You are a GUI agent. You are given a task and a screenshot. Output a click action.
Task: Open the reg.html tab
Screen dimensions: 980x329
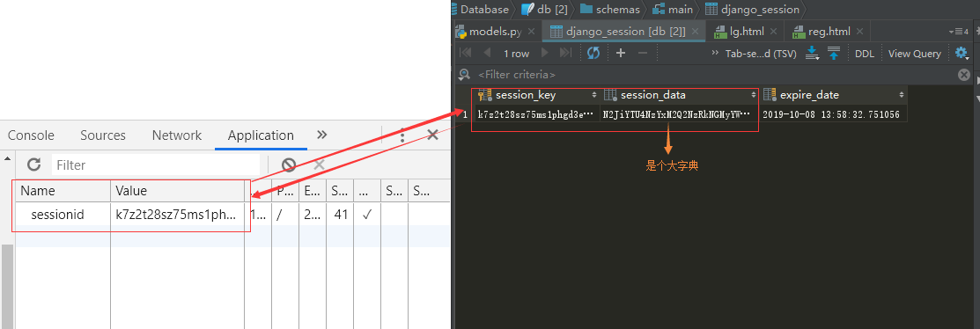click(829, 31)
